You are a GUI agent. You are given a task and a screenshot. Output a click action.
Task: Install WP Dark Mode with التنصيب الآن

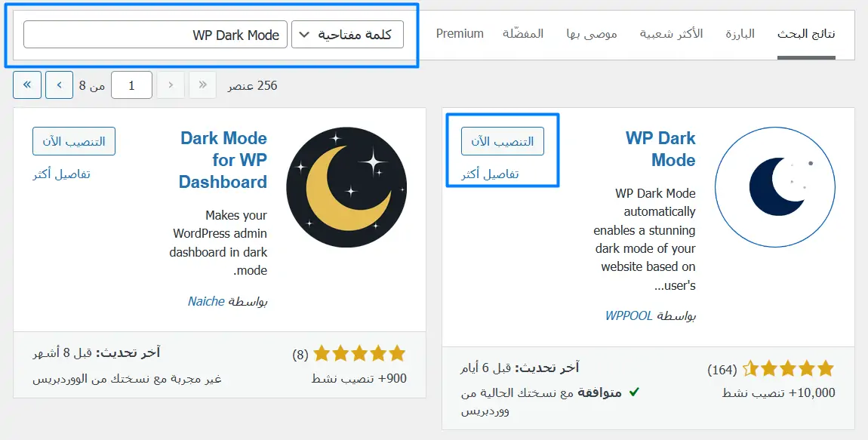point(503,142)
